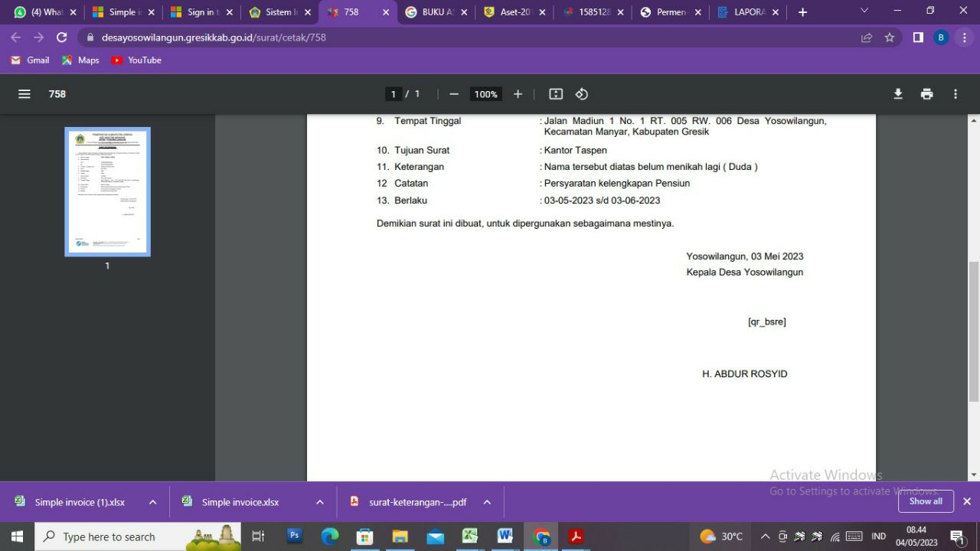Viewport: 980px width, 551px height.
Task: Select the page thumbnail in the sidebar
Action: coord(107,191)
